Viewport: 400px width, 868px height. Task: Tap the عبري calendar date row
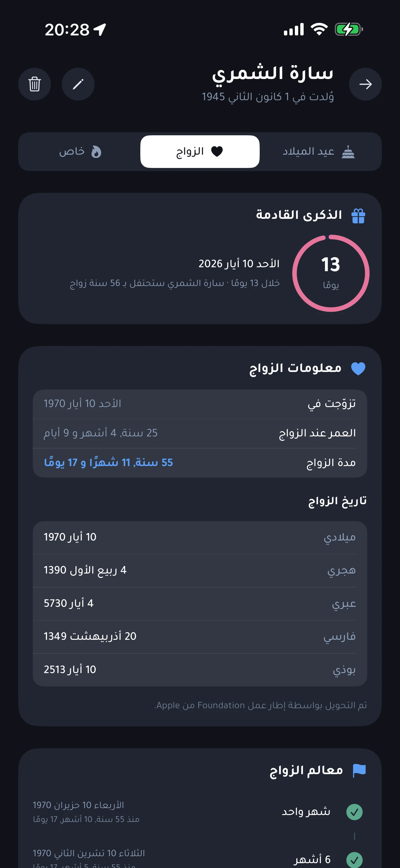200,603
